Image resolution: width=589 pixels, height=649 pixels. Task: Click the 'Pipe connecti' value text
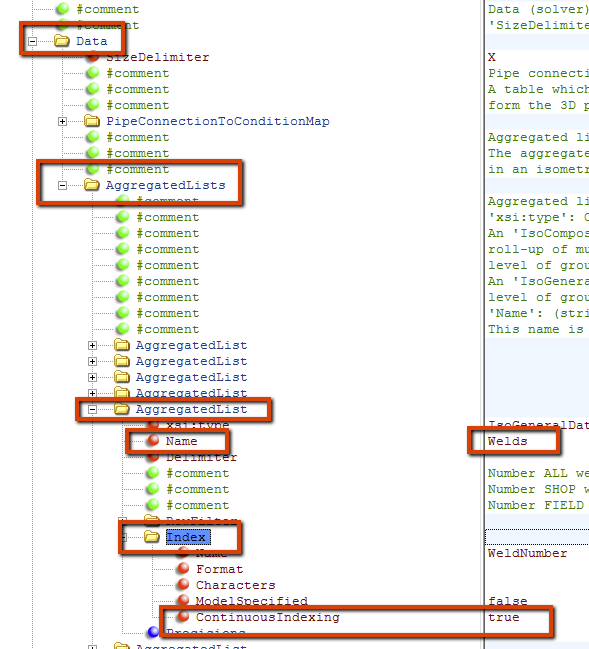click(x=538, y=73)
